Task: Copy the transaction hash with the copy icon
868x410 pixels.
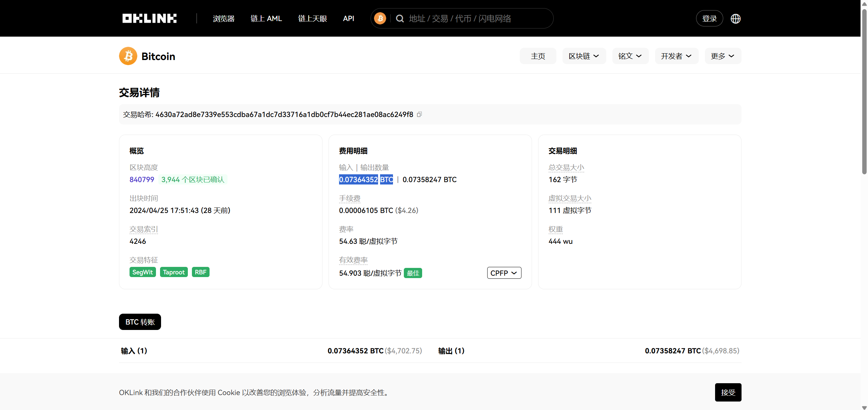Action: pos(419,114)
